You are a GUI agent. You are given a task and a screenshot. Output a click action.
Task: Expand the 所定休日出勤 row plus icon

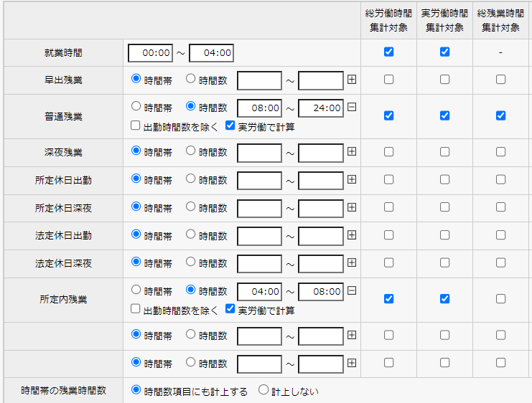pos(352,179)
